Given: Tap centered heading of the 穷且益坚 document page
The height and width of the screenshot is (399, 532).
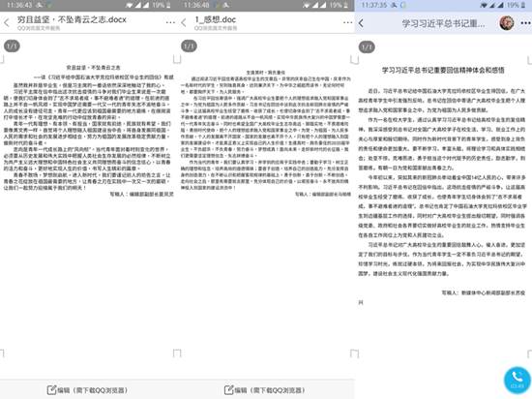Looking at the screenshot, I should (x=93, y=68).
